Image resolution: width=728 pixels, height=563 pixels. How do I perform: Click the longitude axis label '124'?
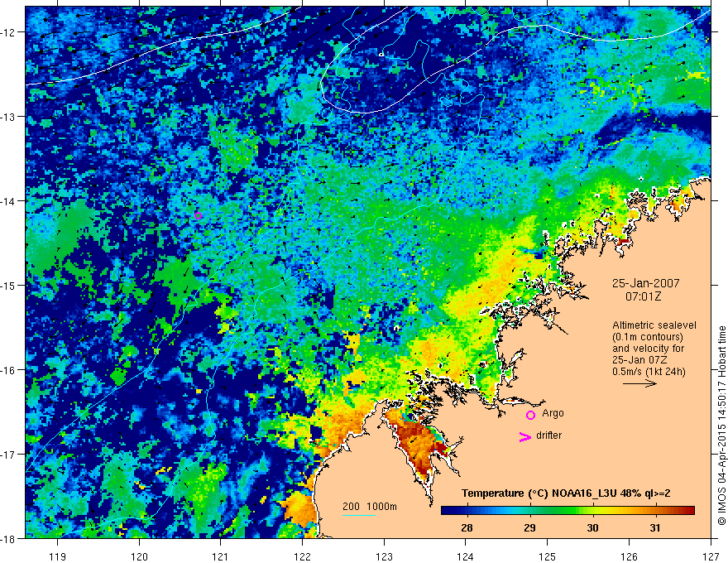point(466,557)
